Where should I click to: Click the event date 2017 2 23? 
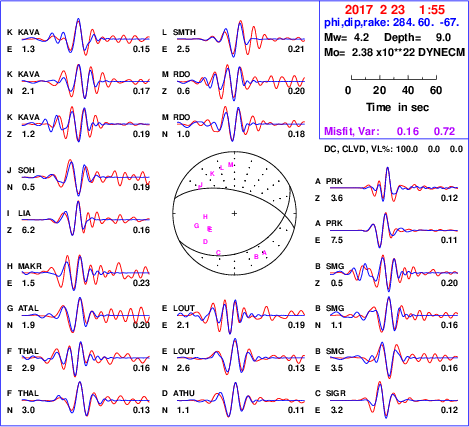375,9
